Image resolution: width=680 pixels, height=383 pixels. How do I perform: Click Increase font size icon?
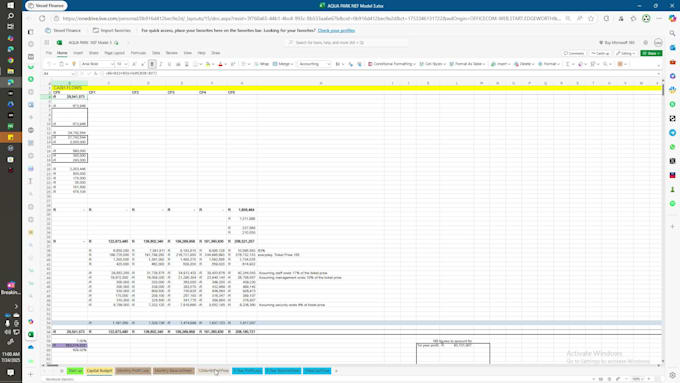pos(134,64)
